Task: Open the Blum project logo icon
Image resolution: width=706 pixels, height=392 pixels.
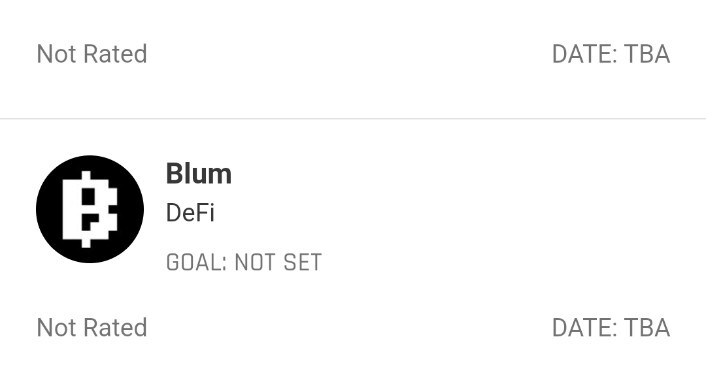Action: [90, 209]
